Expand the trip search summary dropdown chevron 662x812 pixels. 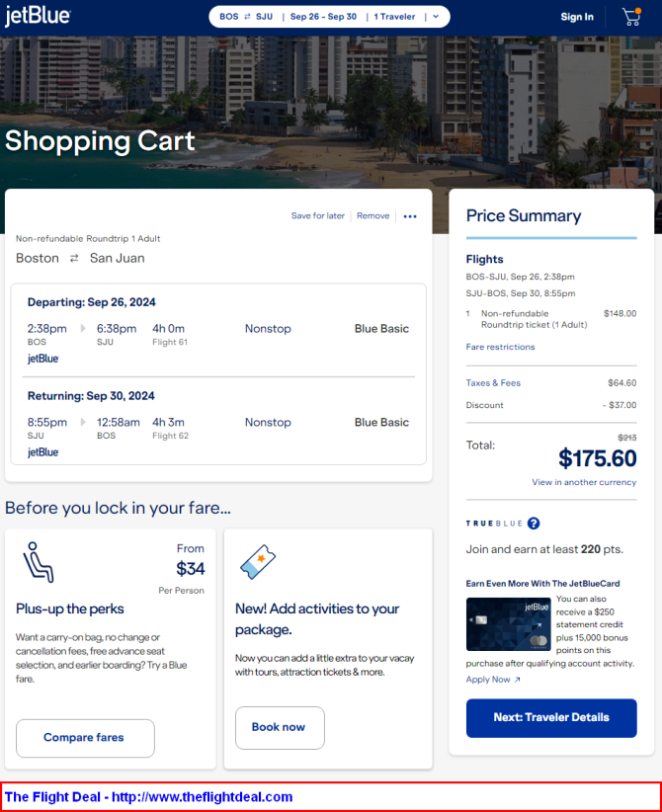pyautogui.click(x=436, y=17)
